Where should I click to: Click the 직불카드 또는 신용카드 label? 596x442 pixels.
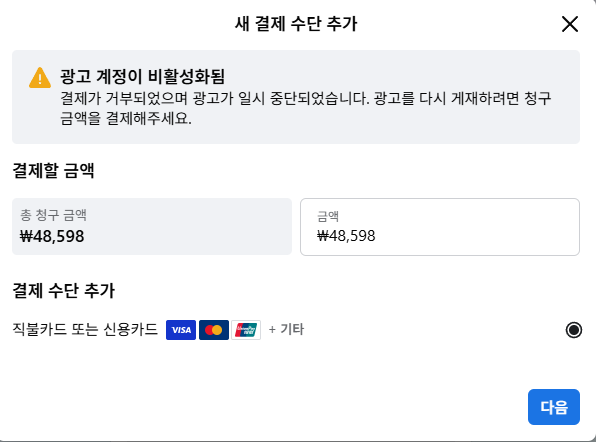(x=85, y=329)
